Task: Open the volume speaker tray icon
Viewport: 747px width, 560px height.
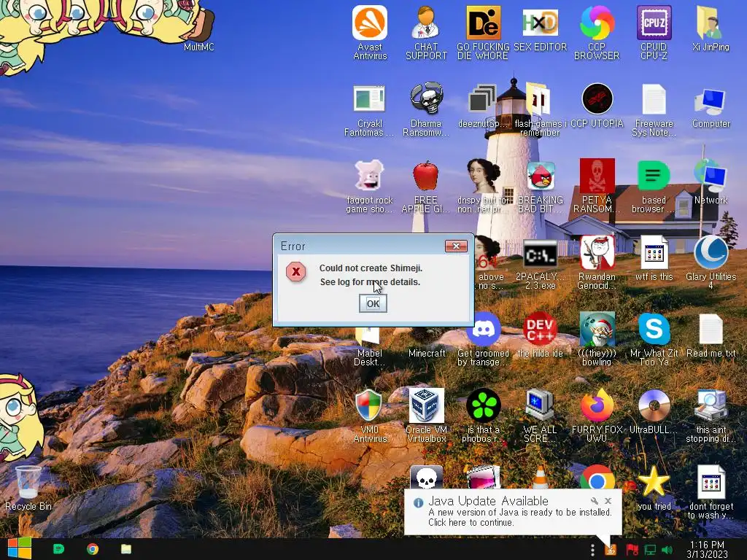Action: (667, 550)
